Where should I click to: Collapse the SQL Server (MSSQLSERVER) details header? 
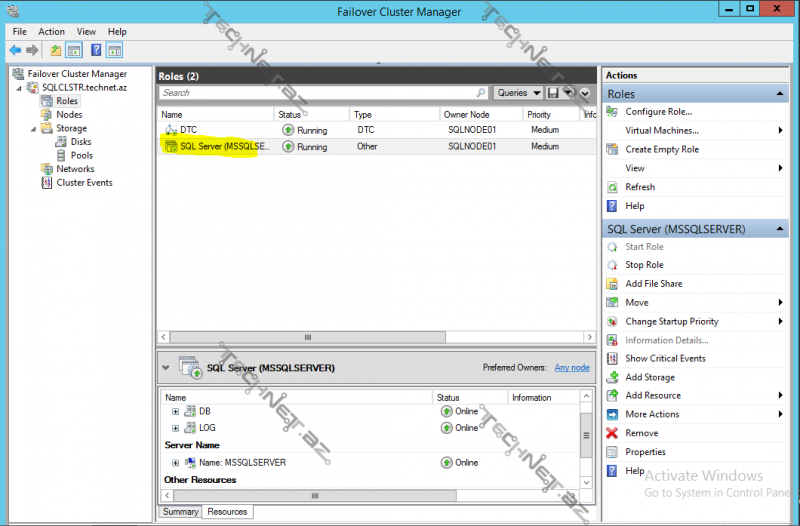pos(165,367)
